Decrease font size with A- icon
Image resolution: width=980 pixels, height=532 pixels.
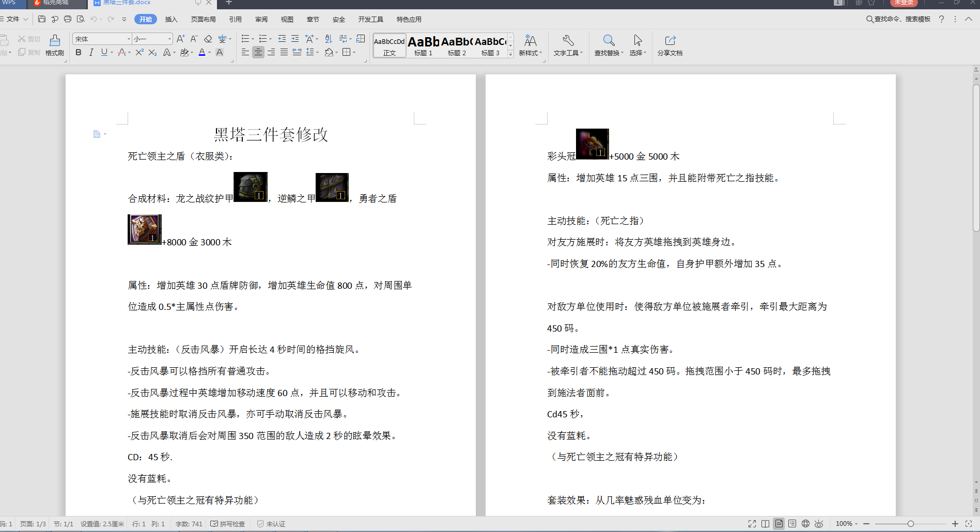[x=194, y=39]
